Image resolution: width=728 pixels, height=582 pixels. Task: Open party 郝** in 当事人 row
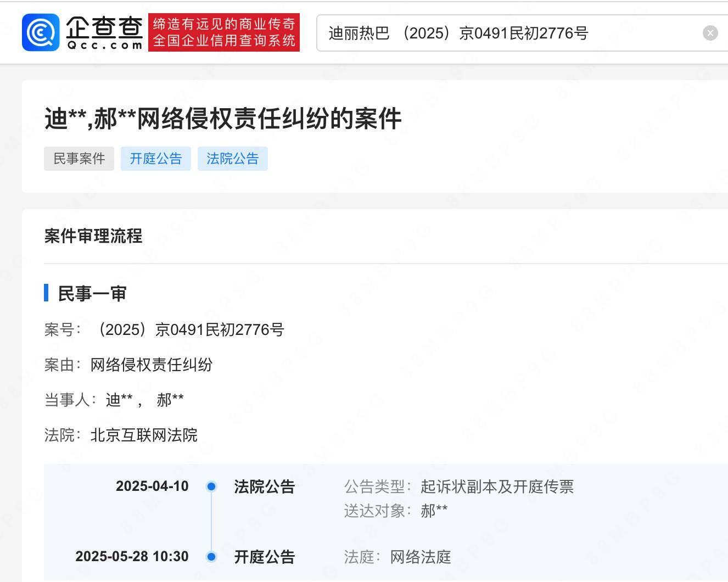(170, 400)
